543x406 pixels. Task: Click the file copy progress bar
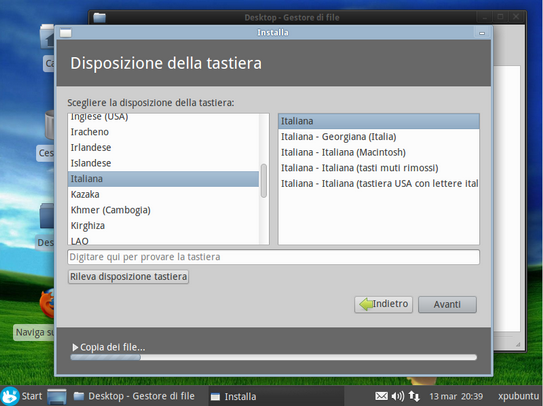274,358
